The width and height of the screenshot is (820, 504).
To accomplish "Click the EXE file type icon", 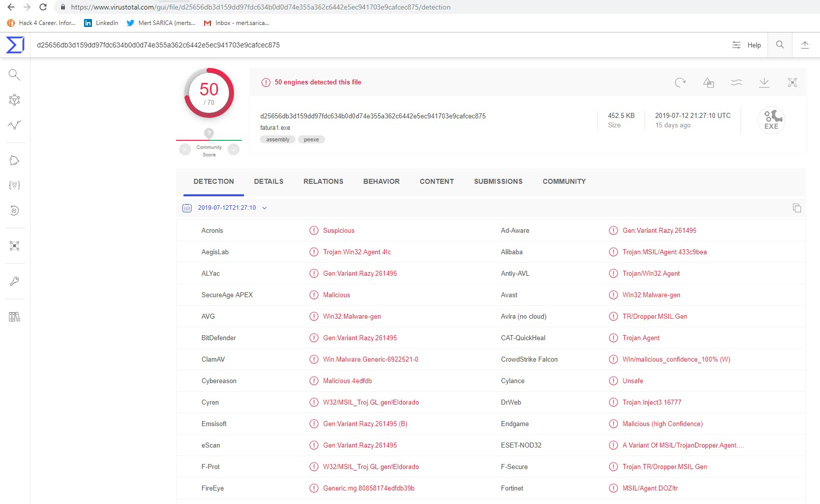I will [x=771, y=120].
